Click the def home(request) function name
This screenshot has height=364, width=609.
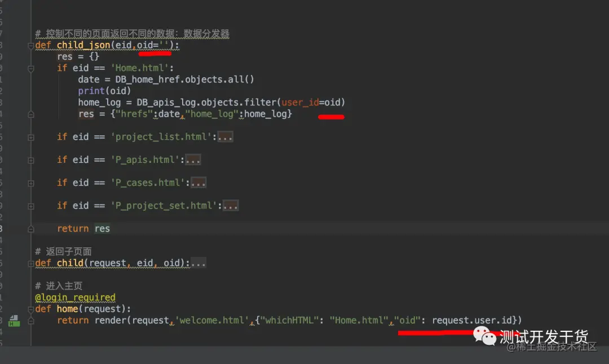tap(67, 309)
